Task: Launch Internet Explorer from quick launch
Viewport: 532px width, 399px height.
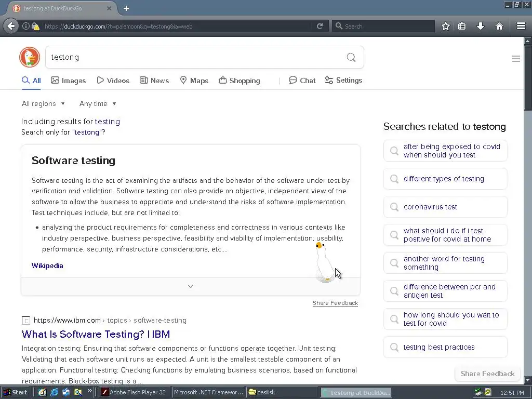Action: (54, 392)
